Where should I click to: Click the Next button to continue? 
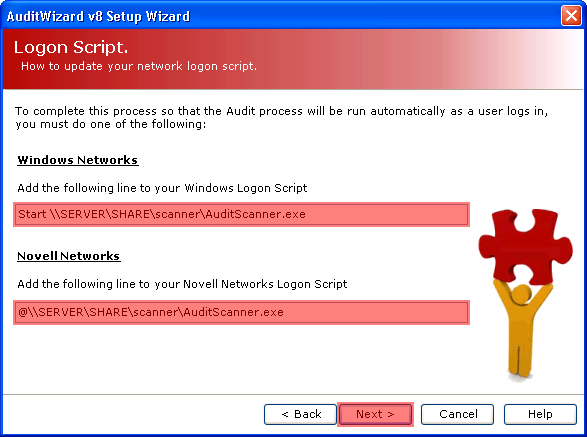coord(375,414)
